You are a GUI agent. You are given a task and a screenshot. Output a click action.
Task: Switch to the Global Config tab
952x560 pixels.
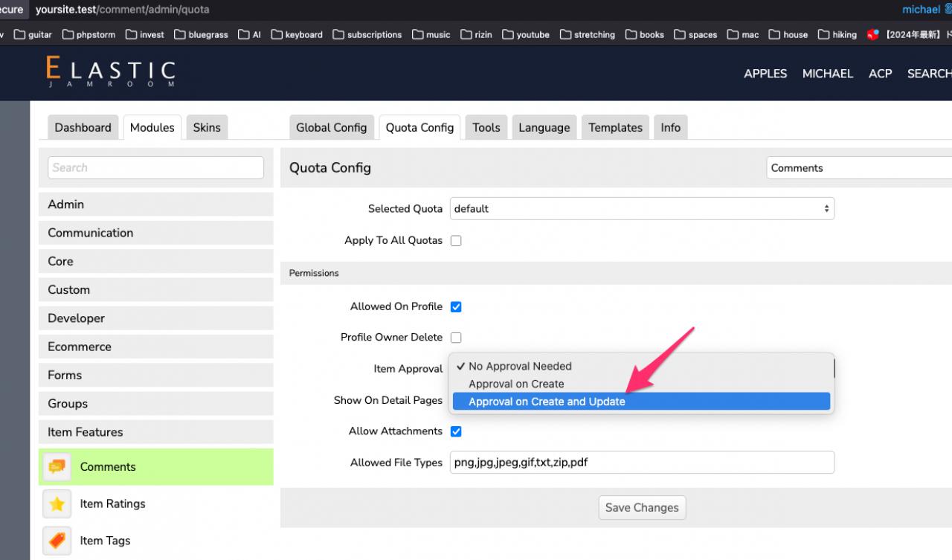coord(331,127)
